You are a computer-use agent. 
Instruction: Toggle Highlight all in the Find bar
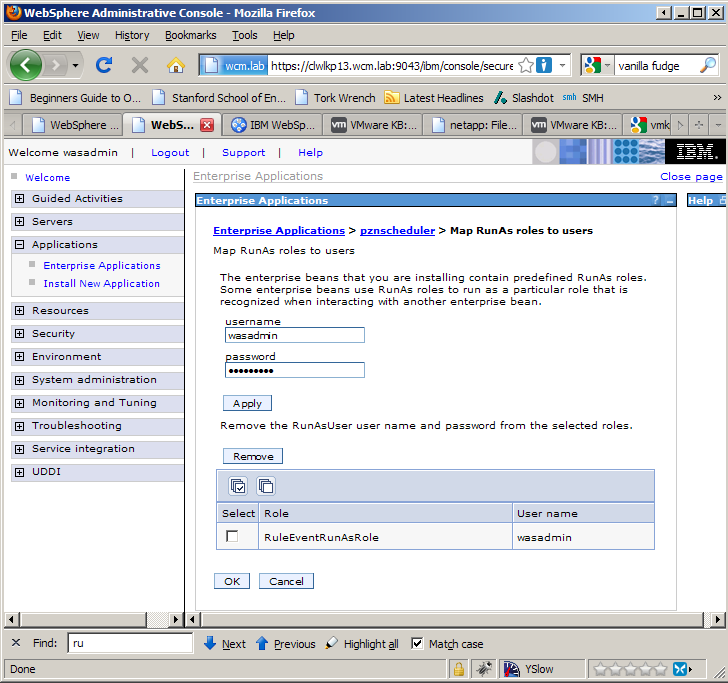tap(362, 644)
